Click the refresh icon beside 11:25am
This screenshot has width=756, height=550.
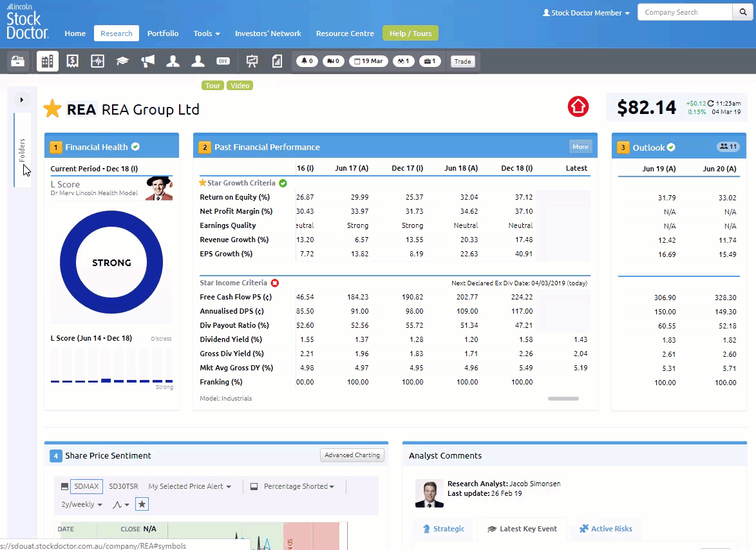pos(711,103)
